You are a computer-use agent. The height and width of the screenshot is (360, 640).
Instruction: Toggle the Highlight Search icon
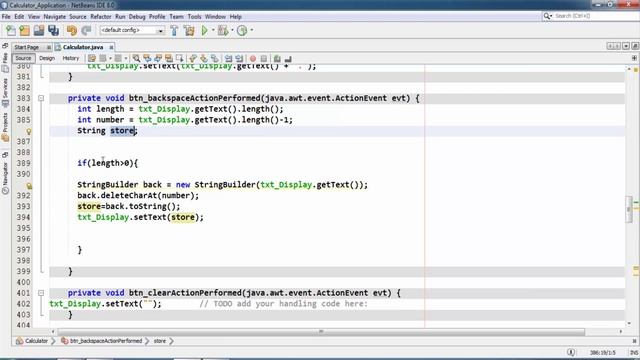click(x=169, y=59)
